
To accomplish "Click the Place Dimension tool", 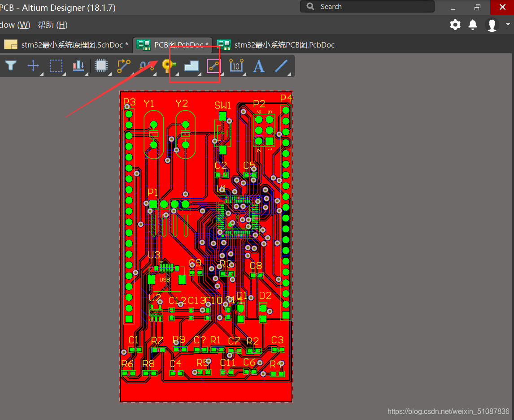I will pos(236,66).
